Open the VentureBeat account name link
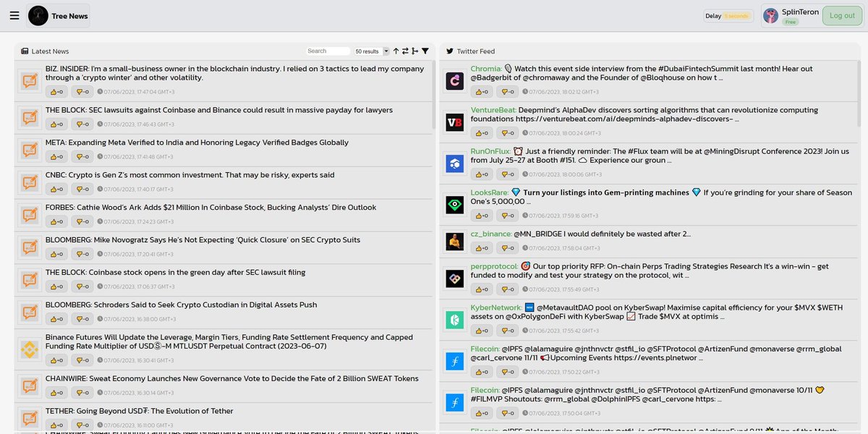 493,110
